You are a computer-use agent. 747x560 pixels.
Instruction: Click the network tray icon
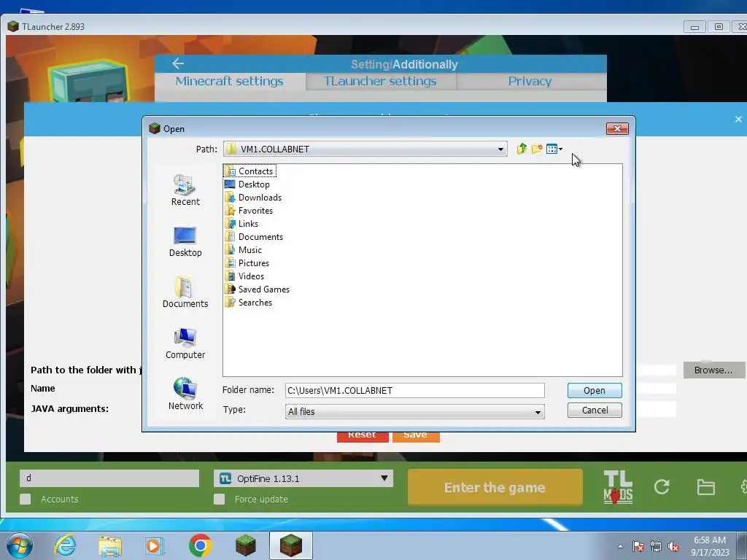(x=656, y=546)
